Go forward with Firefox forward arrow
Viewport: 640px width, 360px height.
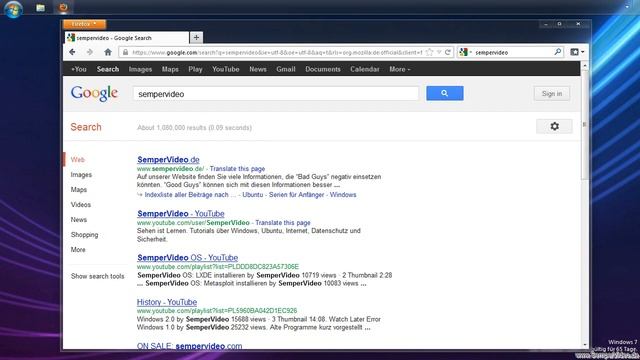click(x=89, y=52)
